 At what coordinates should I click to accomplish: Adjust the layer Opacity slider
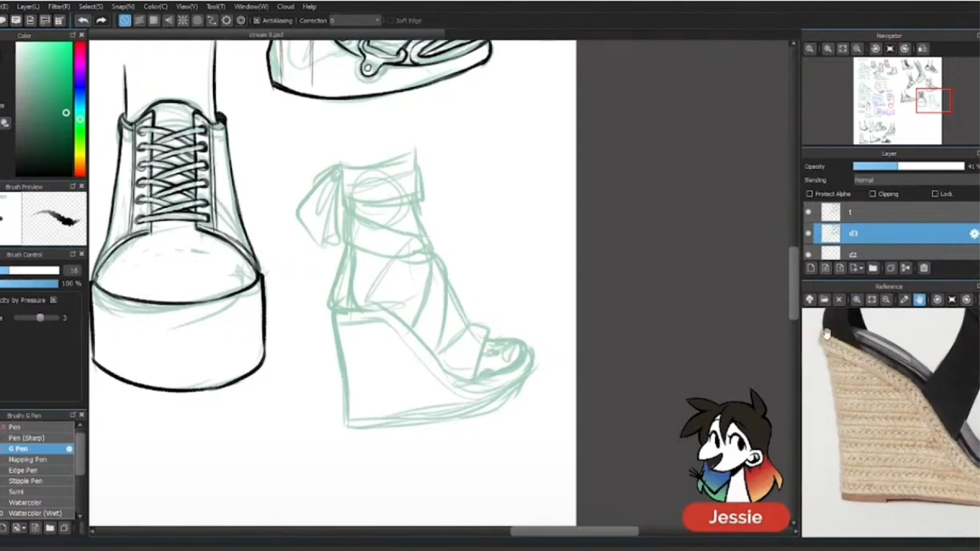[909, 166]
